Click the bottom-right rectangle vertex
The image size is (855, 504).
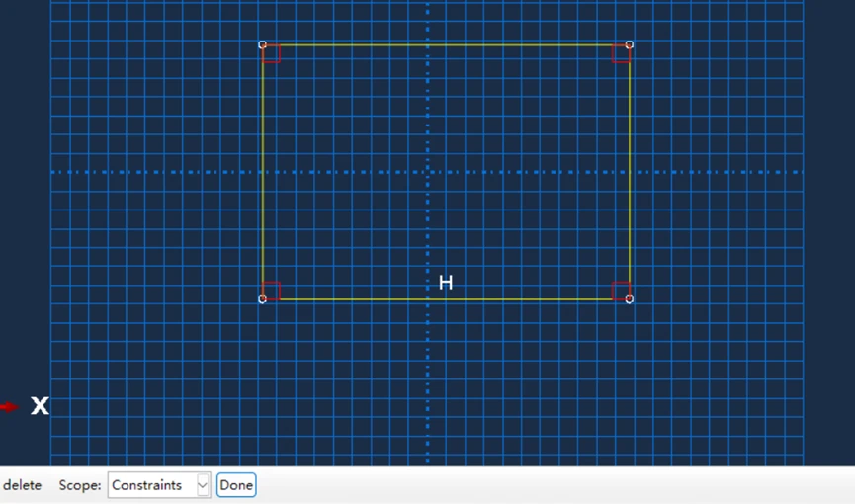pyautogui.click(x=630, y=299)
